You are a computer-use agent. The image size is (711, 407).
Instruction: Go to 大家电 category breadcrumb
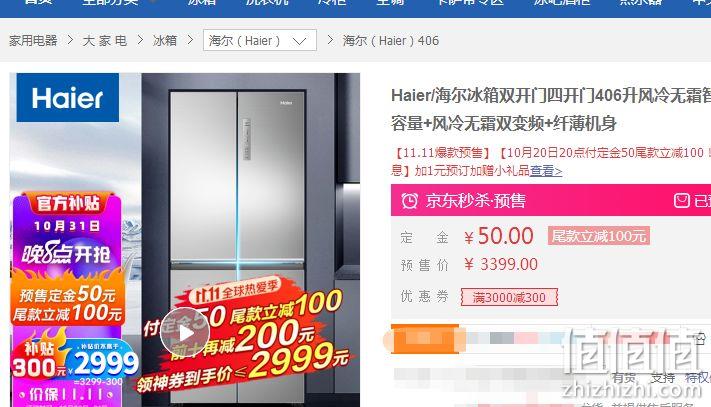(x=105, y=40)
